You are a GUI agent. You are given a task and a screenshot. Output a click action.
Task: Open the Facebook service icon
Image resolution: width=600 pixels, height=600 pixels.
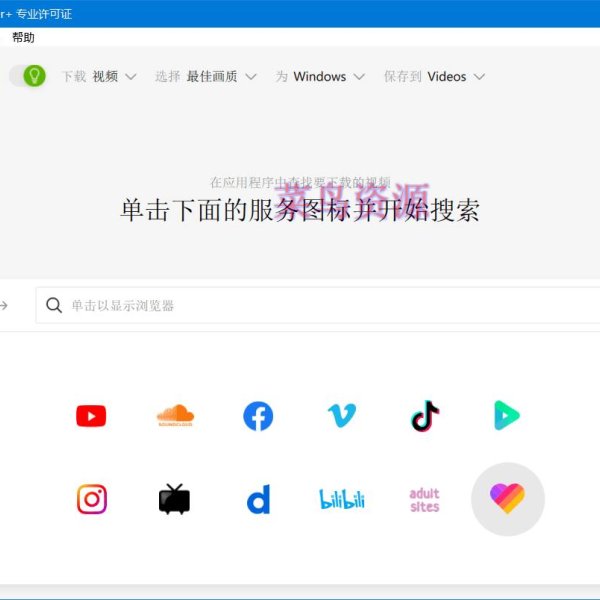258,416
